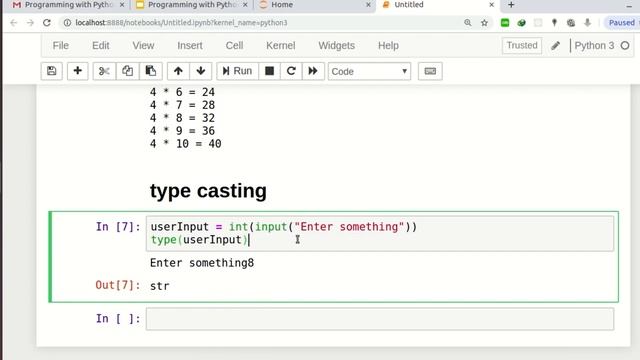Open cell type Code dropdown
This screenshot has height=360, width=640.
point(369,71)
